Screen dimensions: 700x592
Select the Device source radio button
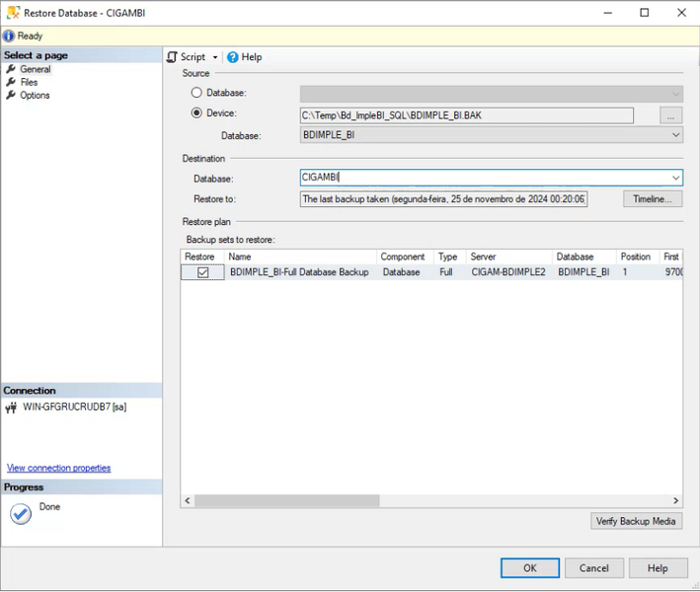click(x=196, y=112)
